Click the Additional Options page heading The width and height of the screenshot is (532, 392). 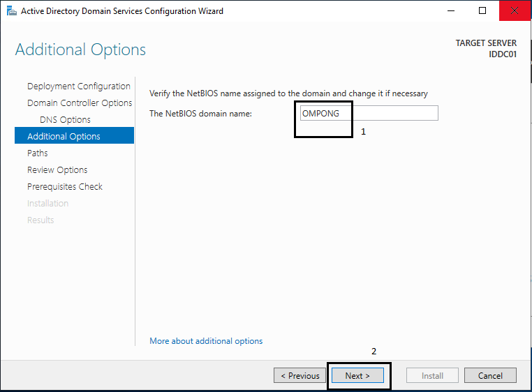point(80,50)
